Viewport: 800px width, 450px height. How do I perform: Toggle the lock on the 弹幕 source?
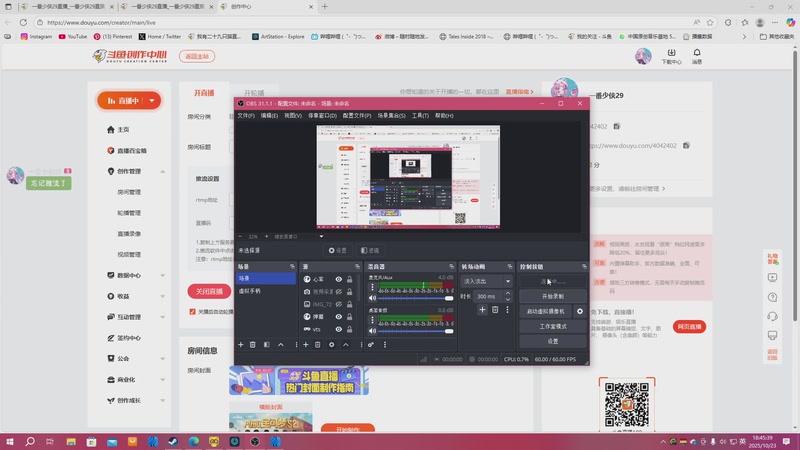[349, 317]
